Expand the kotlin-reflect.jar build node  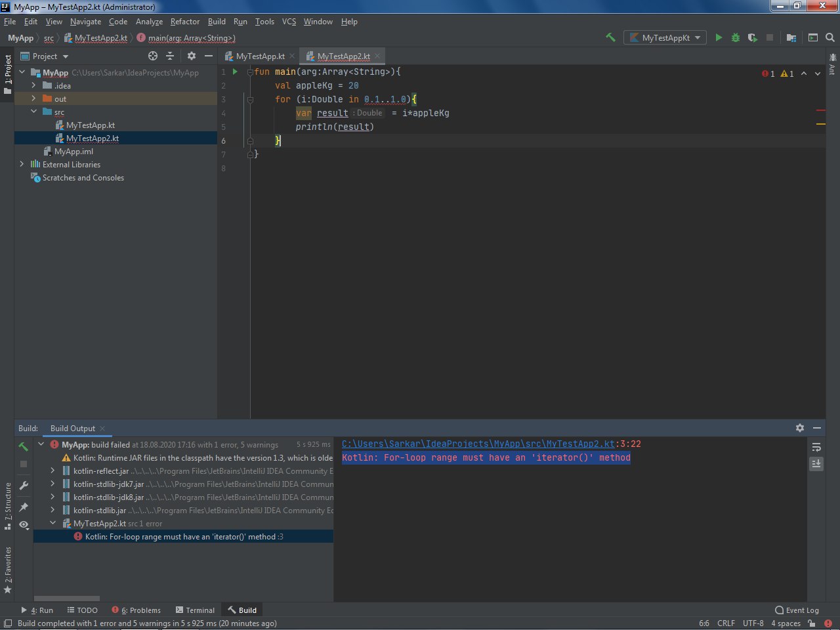click(52, 471)
